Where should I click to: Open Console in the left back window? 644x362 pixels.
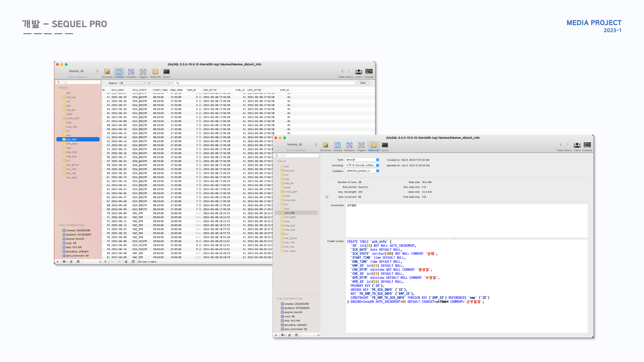point(369,72)
